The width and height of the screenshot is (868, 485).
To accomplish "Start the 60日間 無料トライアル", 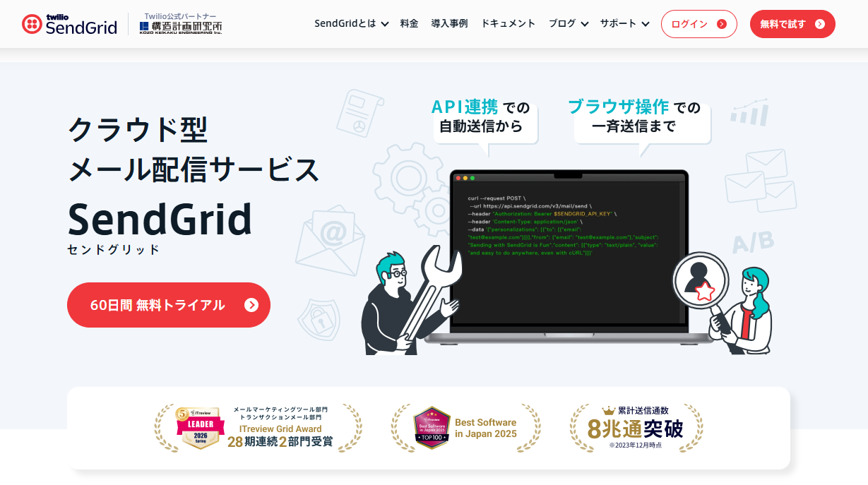I will tap(169, 305).
